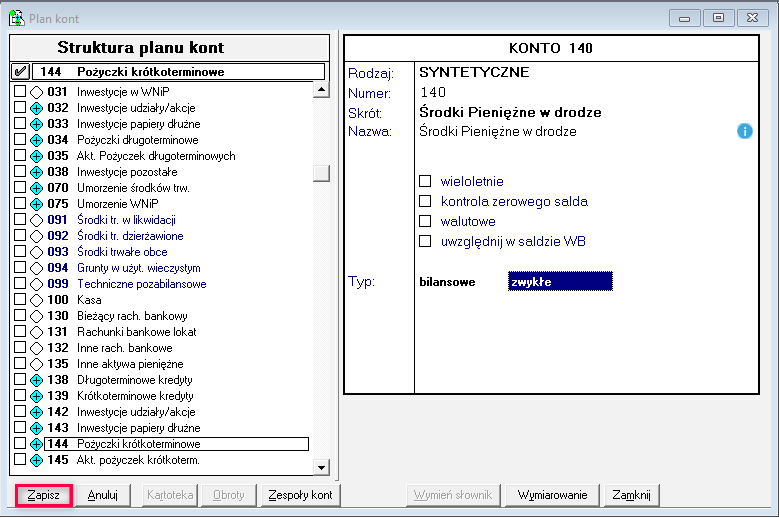Viewport: 779px width, 518px height.
Task: Toggle the kontrola zerowego salda checkbox
Action: (x=425, y=201)
